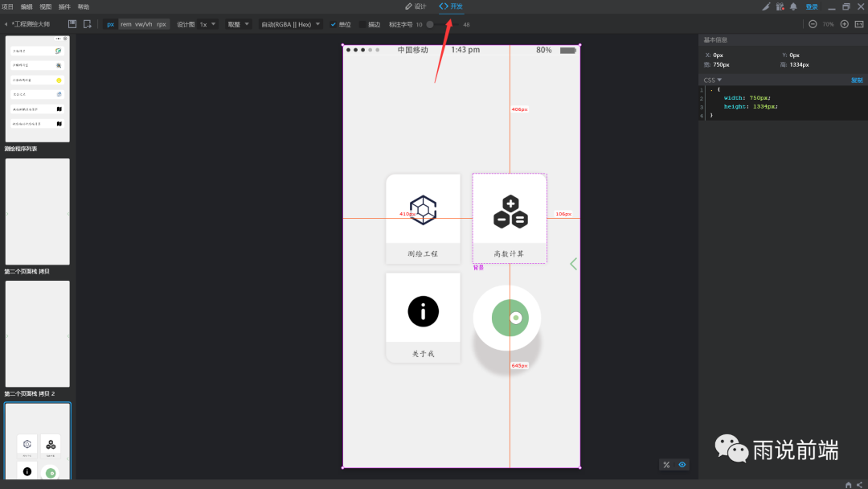Switch to the 开发 develop tab
The width and height of the screenshot is (868, 489).
pos(451,6)
